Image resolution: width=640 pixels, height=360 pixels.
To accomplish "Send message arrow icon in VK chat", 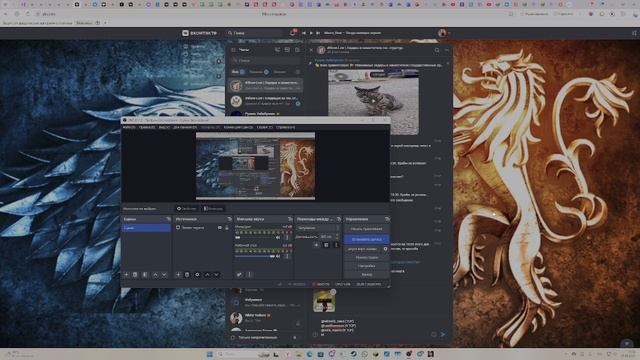I will point(443,334).
